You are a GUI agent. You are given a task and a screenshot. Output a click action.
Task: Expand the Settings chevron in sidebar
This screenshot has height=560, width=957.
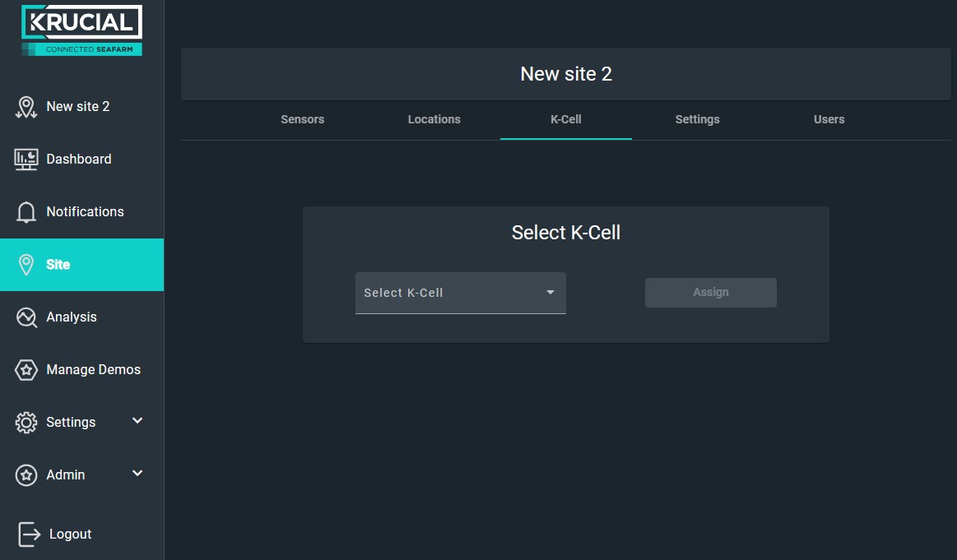[137, 421]
